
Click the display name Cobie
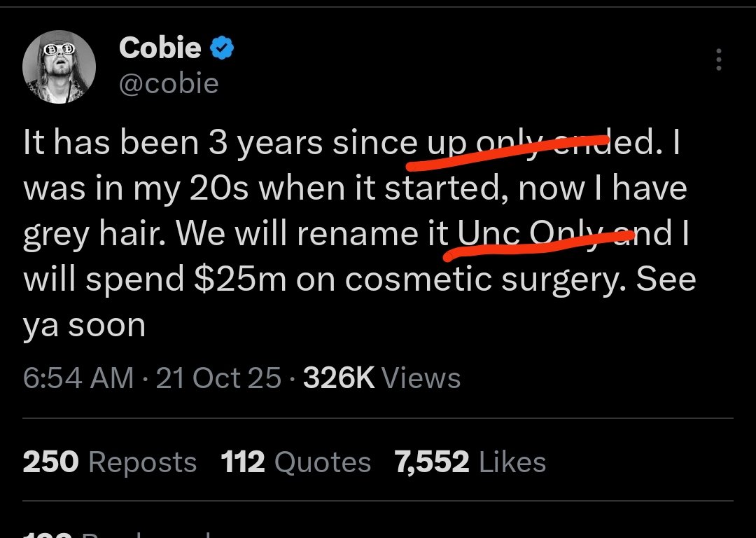click(160, 48)
